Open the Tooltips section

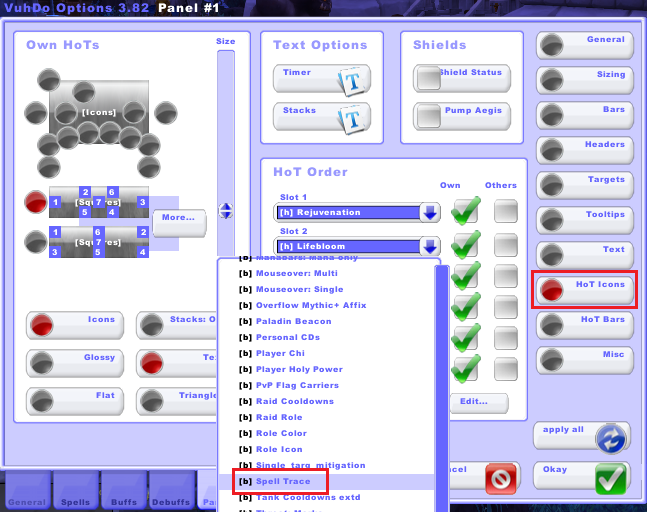[585, 219]
